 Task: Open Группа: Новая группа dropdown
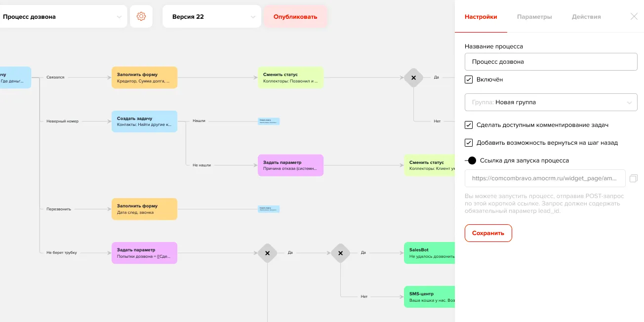(551, 102)
